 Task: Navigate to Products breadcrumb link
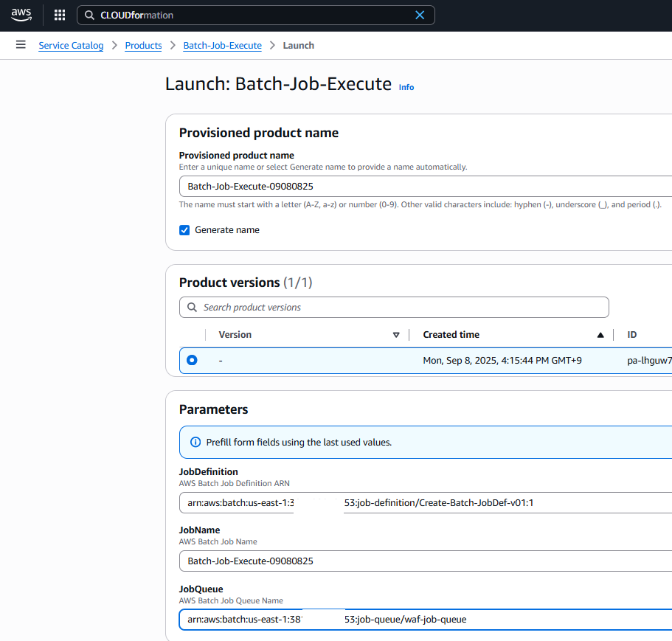(x=143, y=46)
